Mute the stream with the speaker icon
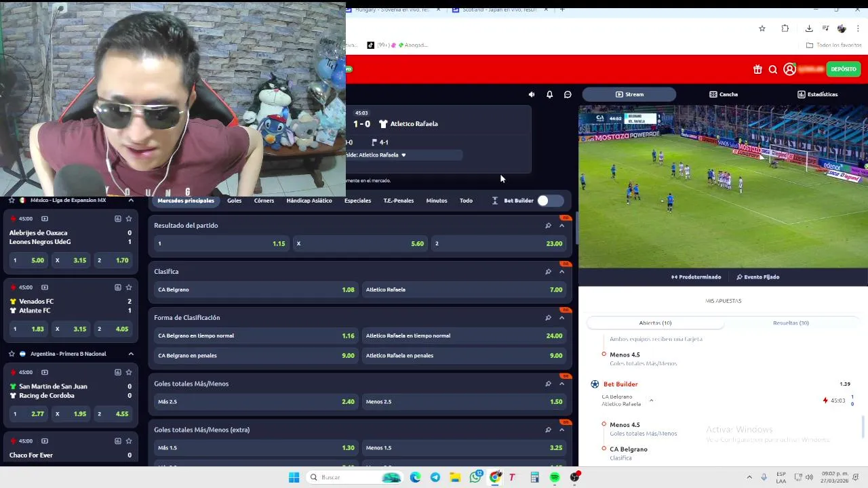Viewport: 868px width, 488px height. coord(531,95)
